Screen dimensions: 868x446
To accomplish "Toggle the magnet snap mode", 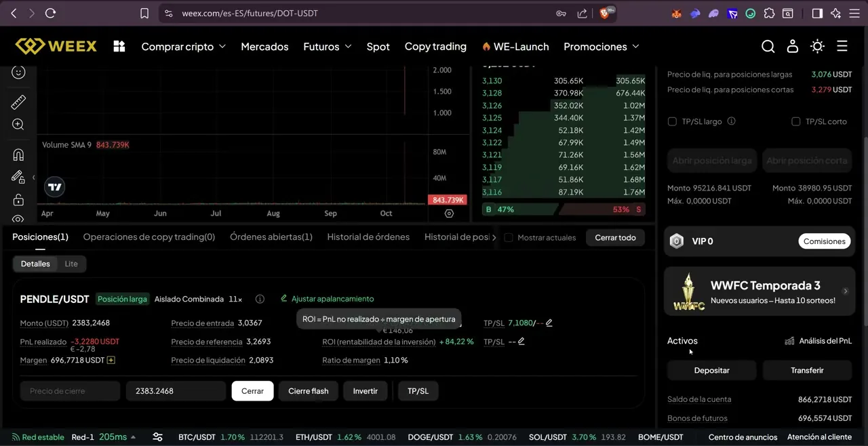I will [18, 155].
